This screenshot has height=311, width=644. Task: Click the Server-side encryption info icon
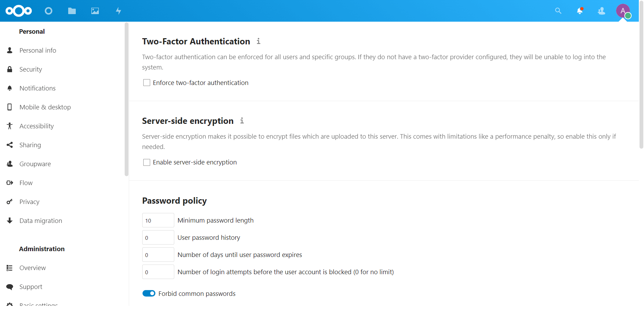(x=242, y=121)
